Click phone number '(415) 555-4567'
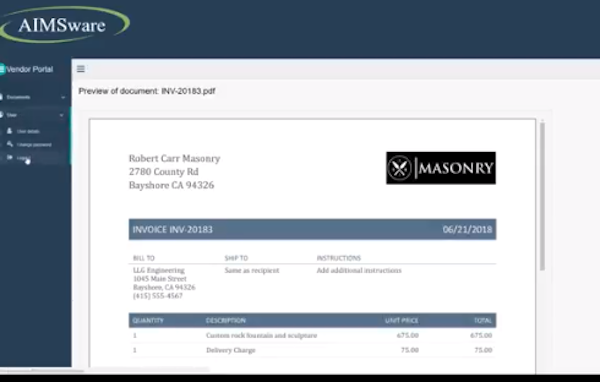The height and width of the screenshot is (382, 600). (x=158, y=295)
